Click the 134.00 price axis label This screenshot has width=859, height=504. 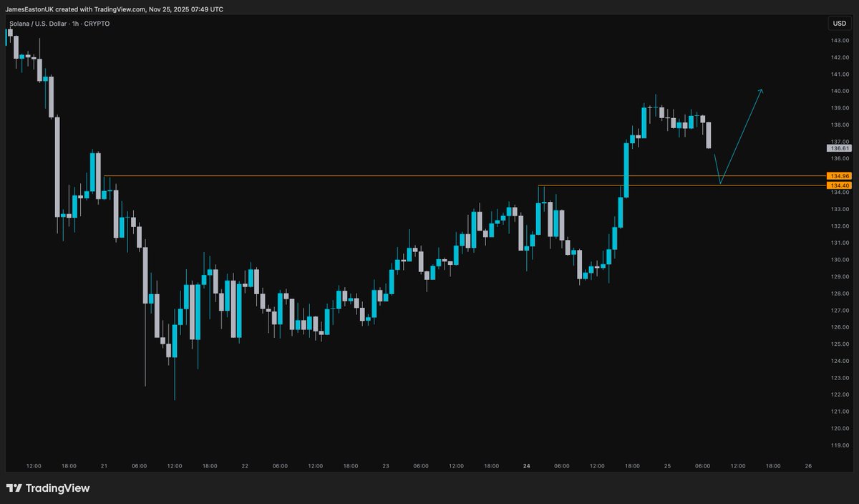coord(839,193)
